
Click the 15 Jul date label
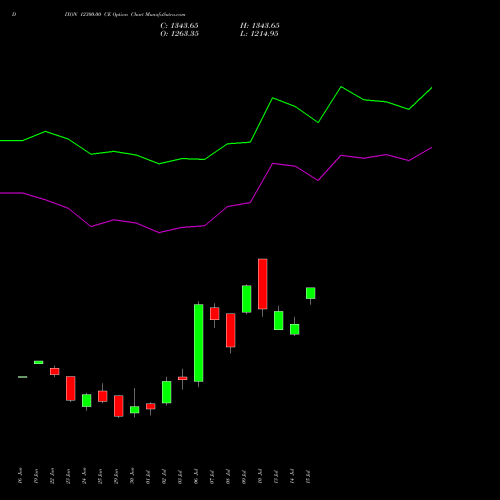coord(308,476)
